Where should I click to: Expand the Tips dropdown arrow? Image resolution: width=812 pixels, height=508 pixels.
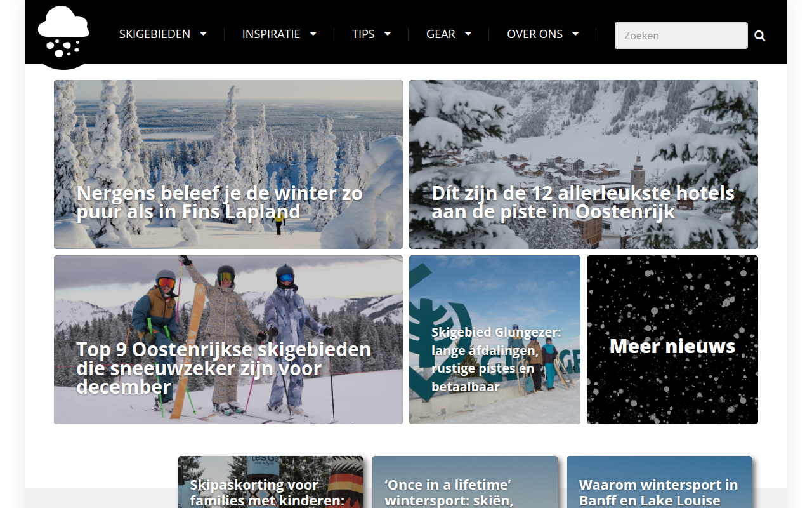coord(388,34)
